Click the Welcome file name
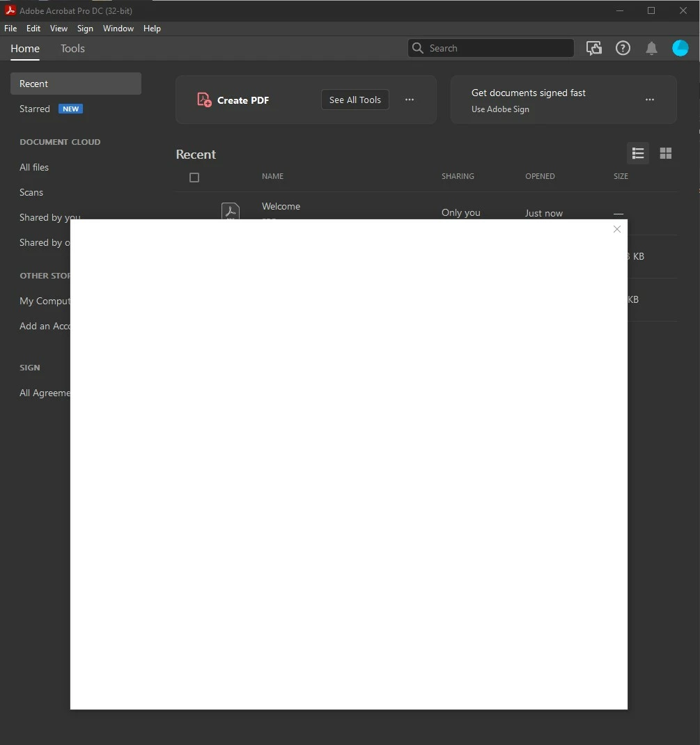 pos(281,206)
